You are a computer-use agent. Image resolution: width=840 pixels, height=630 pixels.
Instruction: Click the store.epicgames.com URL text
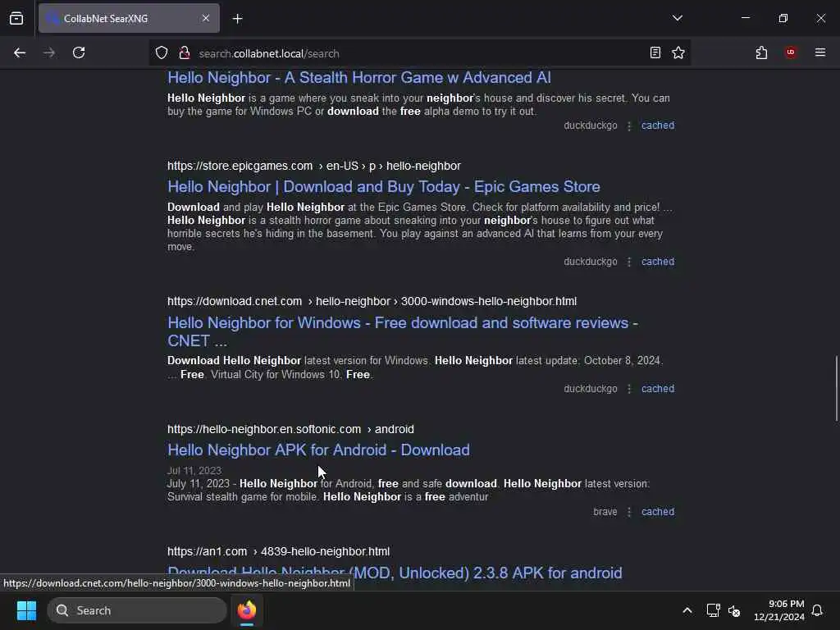point(314,166)
